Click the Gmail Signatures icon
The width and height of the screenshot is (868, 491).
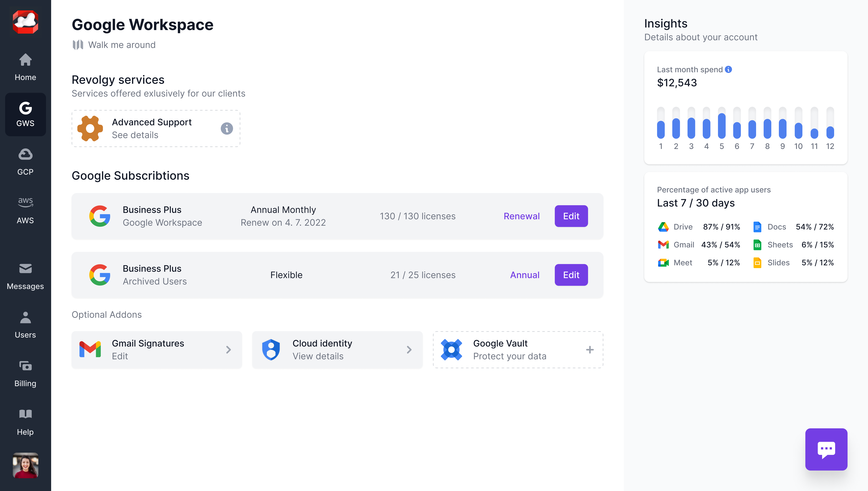coord(90,349)
